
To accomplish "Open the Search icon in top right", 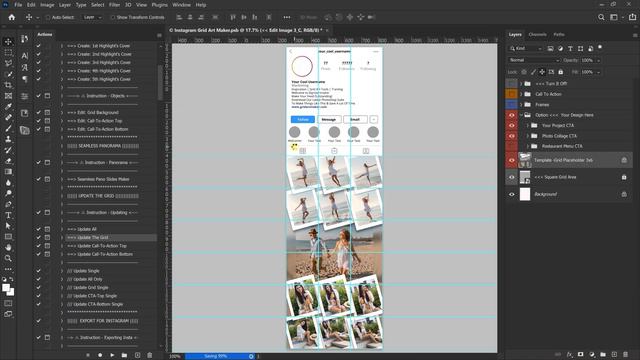I will [x=601, y=17].
